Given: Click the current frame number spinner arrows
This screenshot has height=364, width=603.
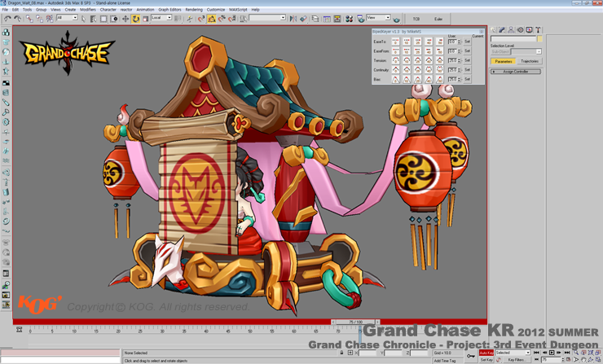Looking at the screenshot, I should click(x=562, y=360).
